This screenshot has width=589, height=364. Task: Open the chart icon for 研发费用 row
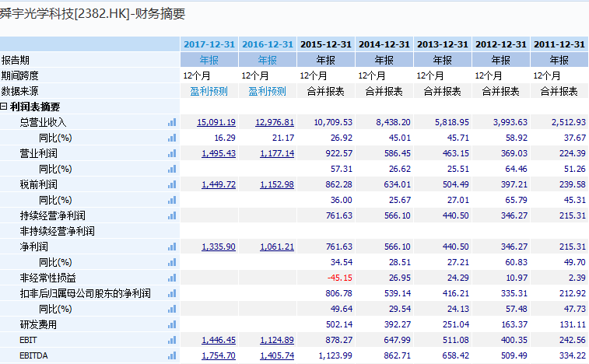[172, 324]
